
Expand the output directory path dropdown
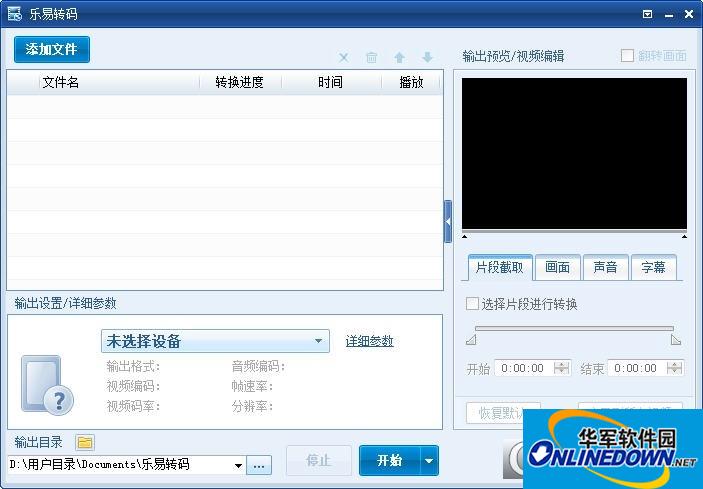click(239, 466)
